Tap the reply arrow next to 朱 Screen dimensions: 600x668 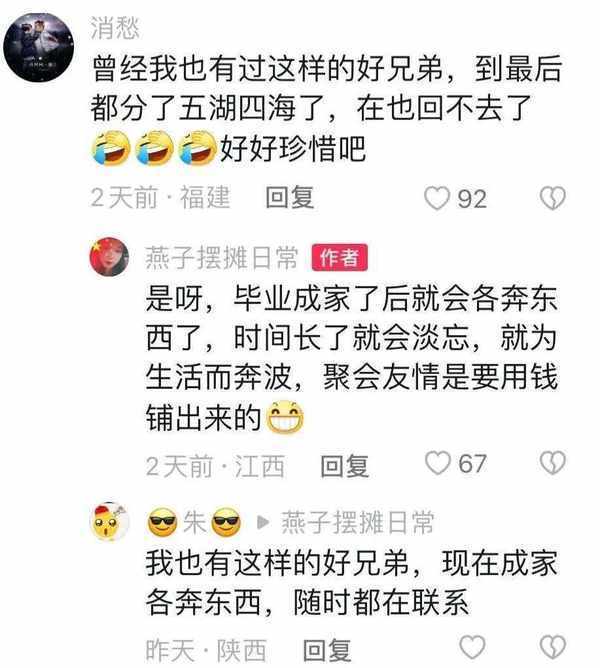point(263,522)
